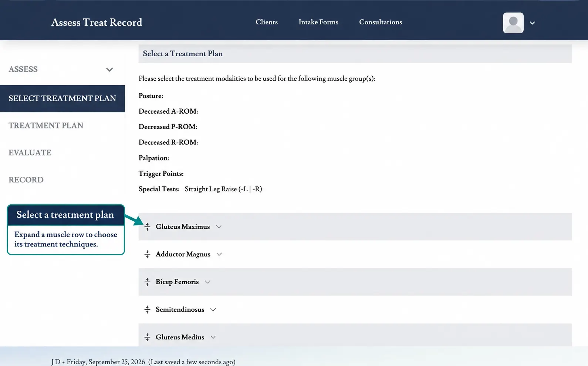This screenshot has width=588, height=366.
Task: Click the Posture label
Action: pyautogui.click(x=151, y=96)
